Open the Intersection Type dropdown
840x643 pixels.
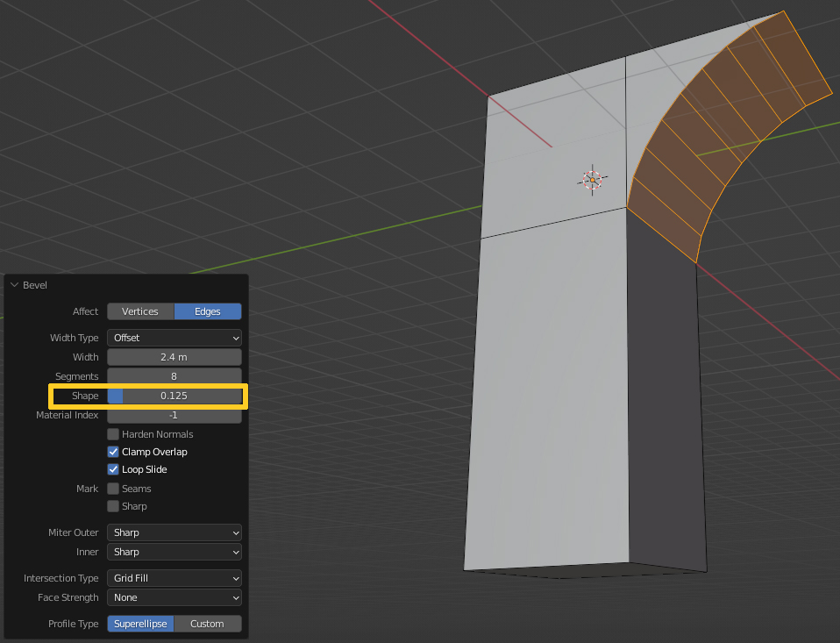tap(174, 578)
